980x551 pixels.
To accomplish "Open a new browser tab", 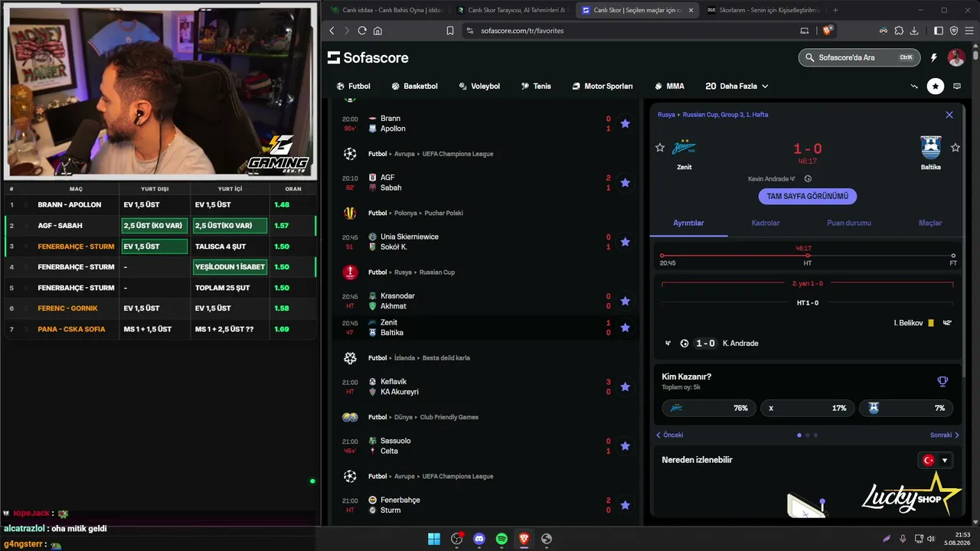I will click(835, 10).
